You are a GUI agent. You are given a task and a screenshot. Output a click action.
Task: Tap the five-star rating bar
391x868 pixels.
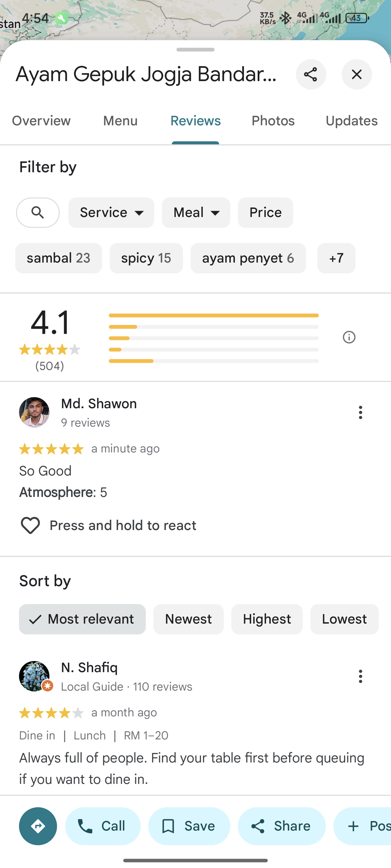coord(213,315)
